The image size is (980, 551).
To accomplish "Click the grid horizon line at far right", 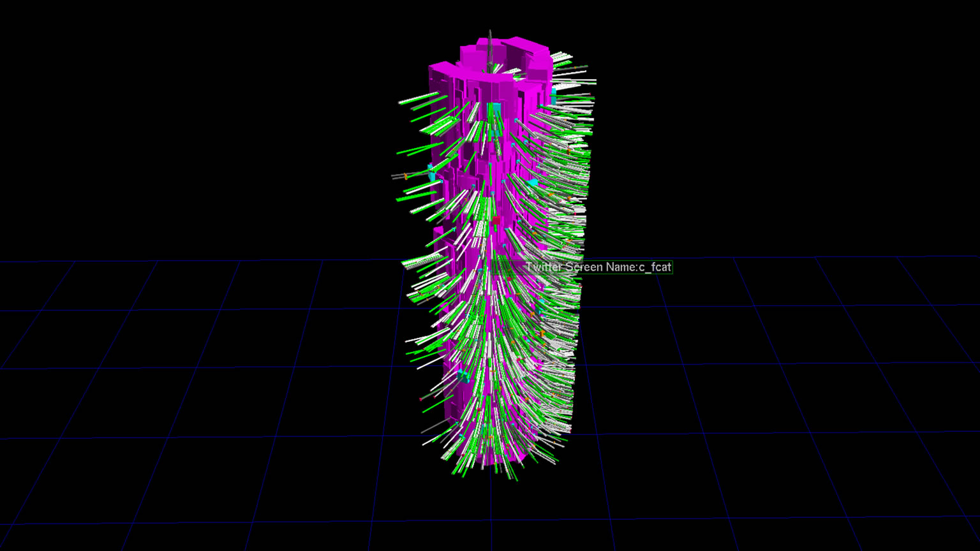I will [x=925, y=257].
